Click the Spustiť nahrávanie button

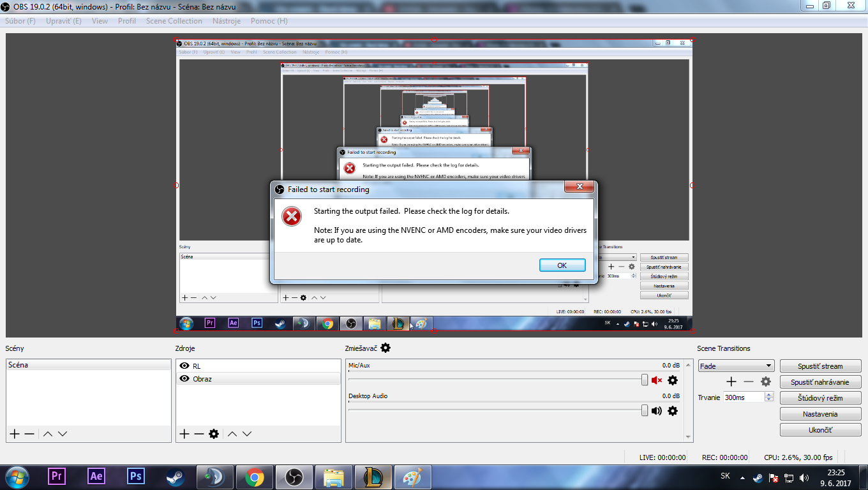tap(821, 382)
